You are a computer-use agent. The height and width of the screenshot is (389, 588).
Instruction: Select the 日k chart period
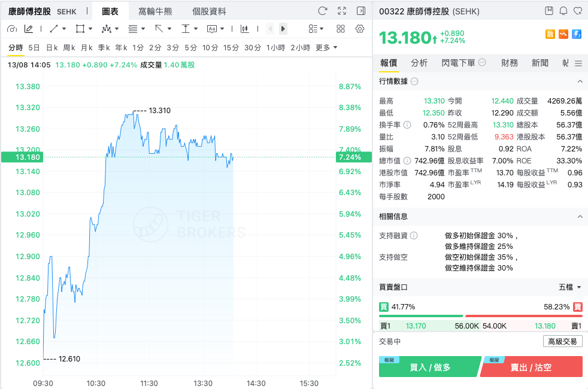click(x=51, y=48)
